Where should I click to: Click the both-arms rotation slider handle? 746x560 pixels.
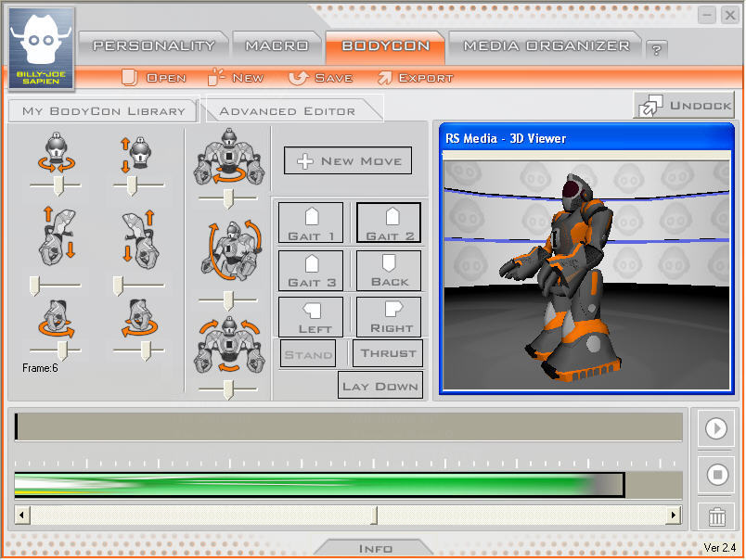coord(228,389)
